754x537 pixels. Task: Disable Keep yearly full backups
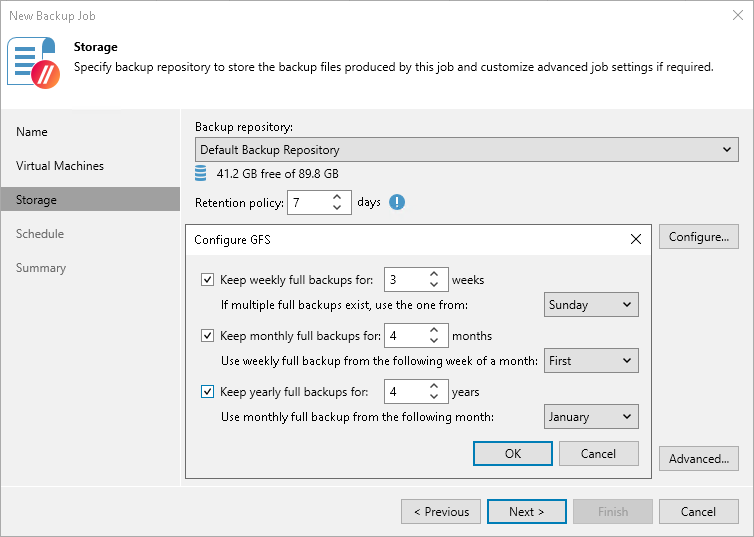click(x=208, y=392)
